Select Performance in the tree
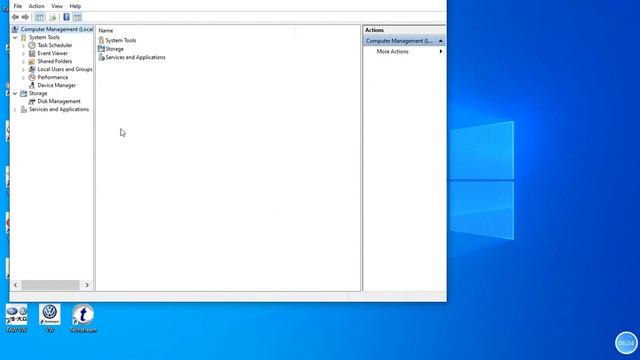This screenshot has width=640, height=360. (53, 77)
